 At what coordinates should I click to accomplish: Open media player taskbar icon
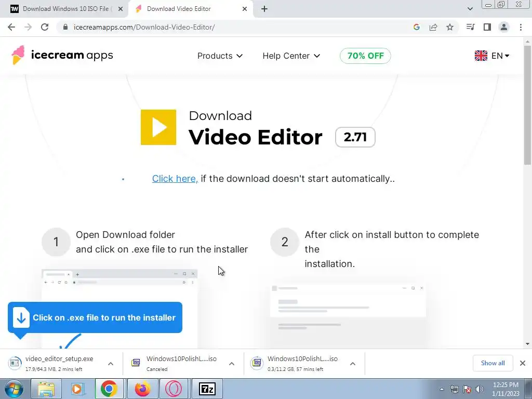[x=77, y=389]
